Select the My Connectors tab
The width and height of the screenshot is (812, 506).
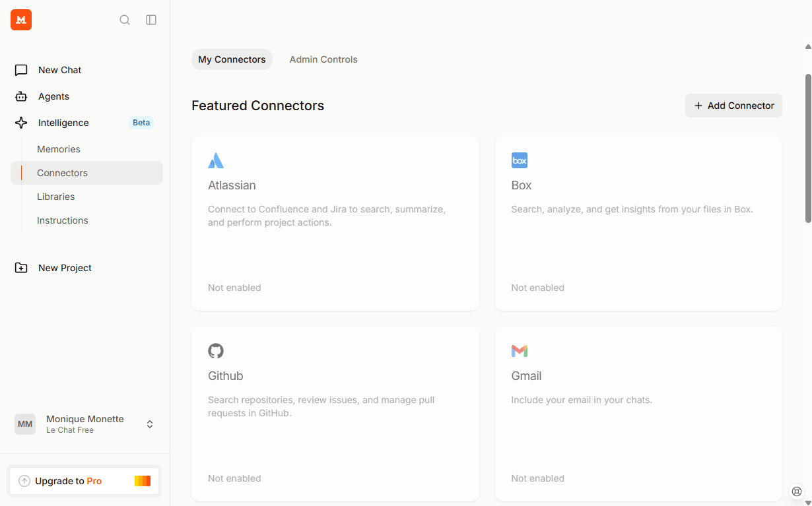[232, 59]
